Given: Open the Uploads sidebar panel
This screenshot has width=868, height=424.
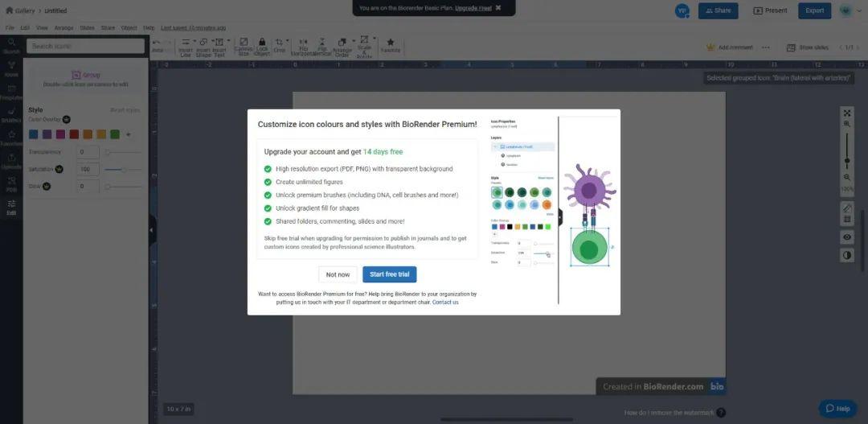Looking at the screenshot, I should [11, 162].
